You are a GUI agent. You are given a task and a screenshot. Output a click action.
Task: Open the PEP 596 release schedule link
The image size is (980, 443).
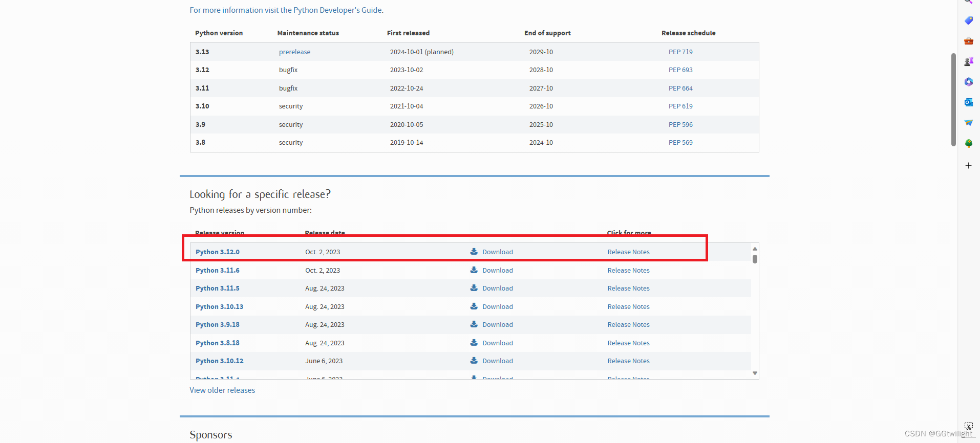pos(680,125)
